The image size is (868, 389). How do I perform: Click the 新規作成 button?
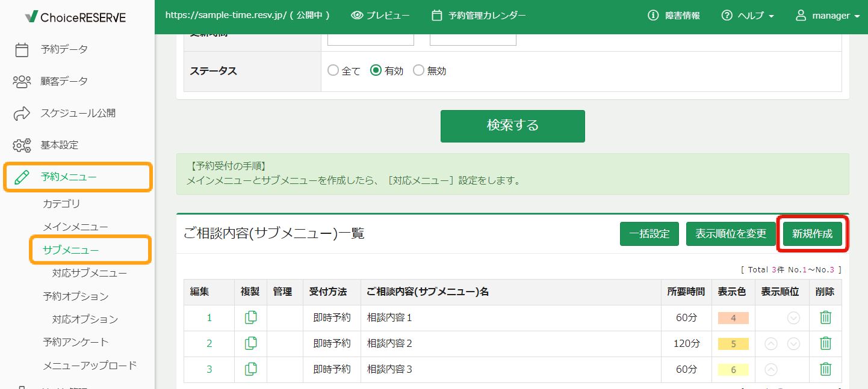point(813,234)
